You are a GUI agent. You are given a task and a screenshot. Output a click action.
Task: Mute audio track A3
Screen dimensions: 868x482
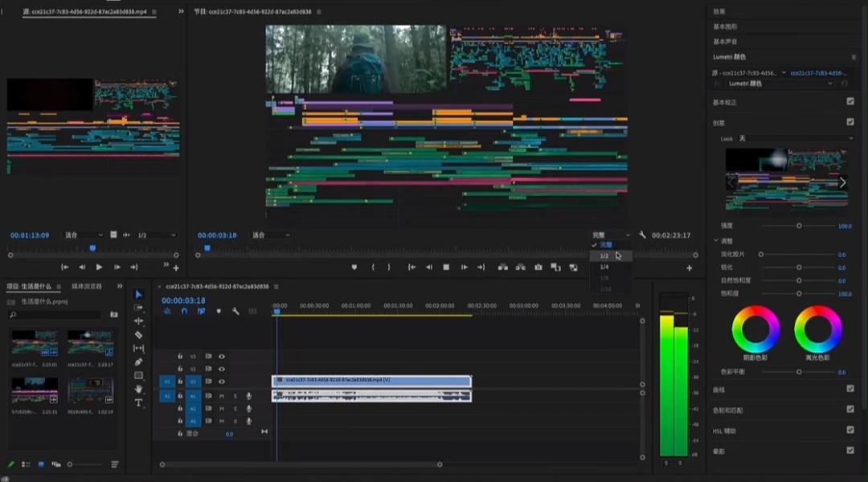click(222, 421)
